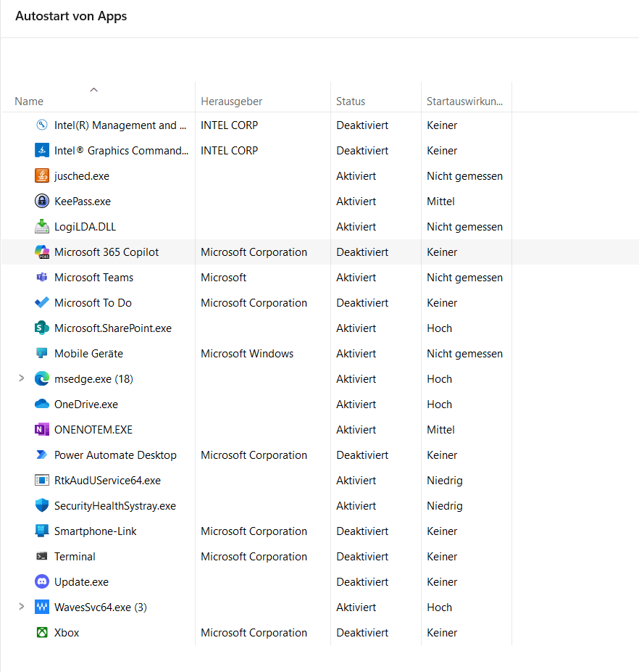Click Aktiviert status of SecurityHealthSystray.exe

point(356,506)
